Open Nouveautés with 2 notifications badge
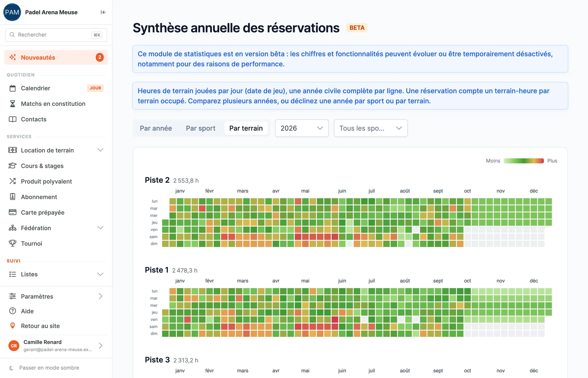 pyautogui.click(x=56, y=58)
